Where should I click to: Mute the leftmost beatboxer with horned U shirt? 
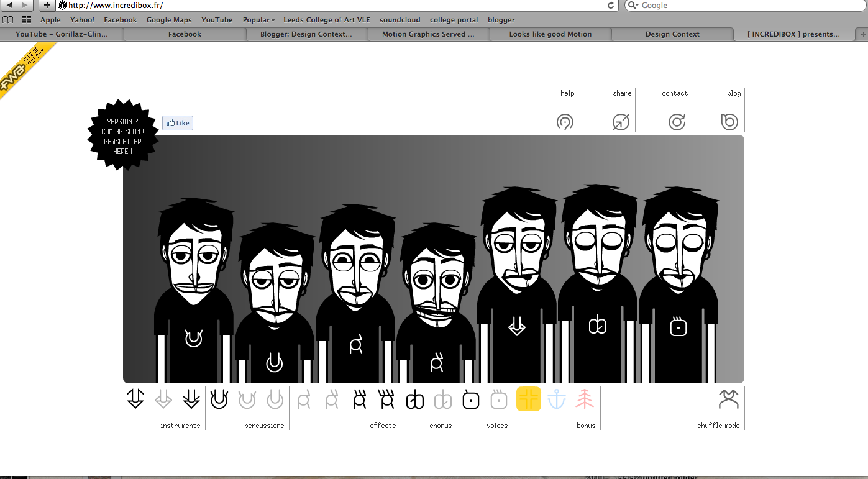[194, 291]
